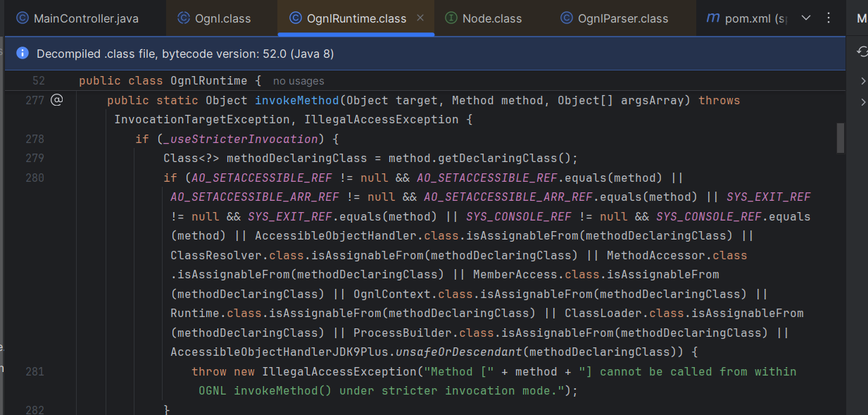The height and width of the screenshot is (415, 868).
Task: Expand the lower chevron in Maven panel
Action: (862, 103)
